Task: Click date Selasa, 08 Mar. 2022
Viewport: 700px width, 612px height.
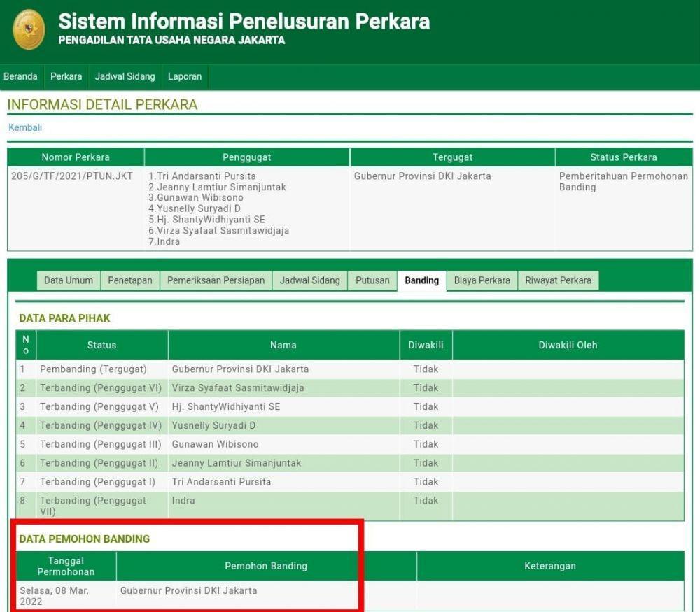Action: [x=55, y=596]
